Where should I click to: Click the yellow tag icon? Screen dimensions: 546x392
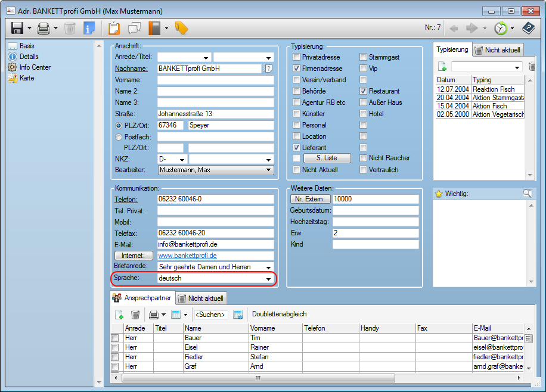(181, 28)
